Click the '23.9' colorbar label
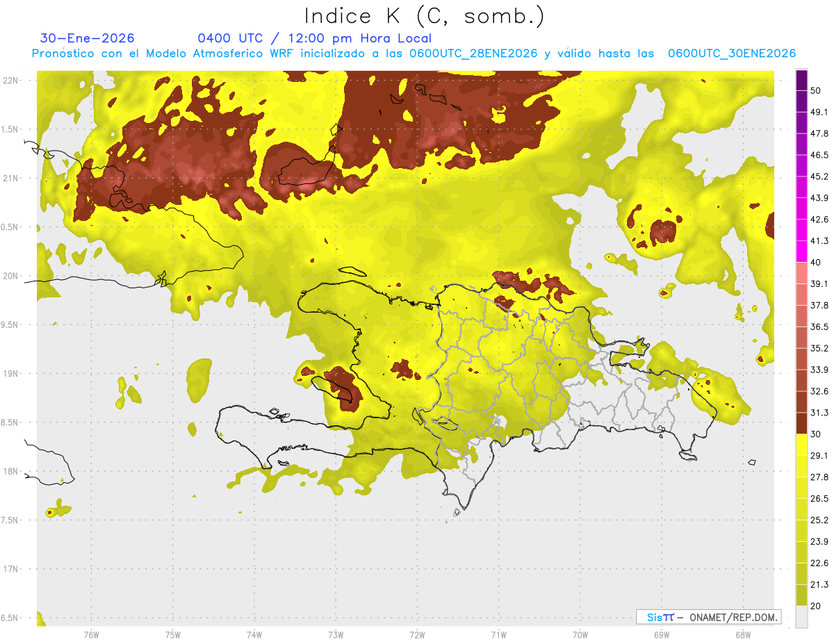 pos(819,542)
